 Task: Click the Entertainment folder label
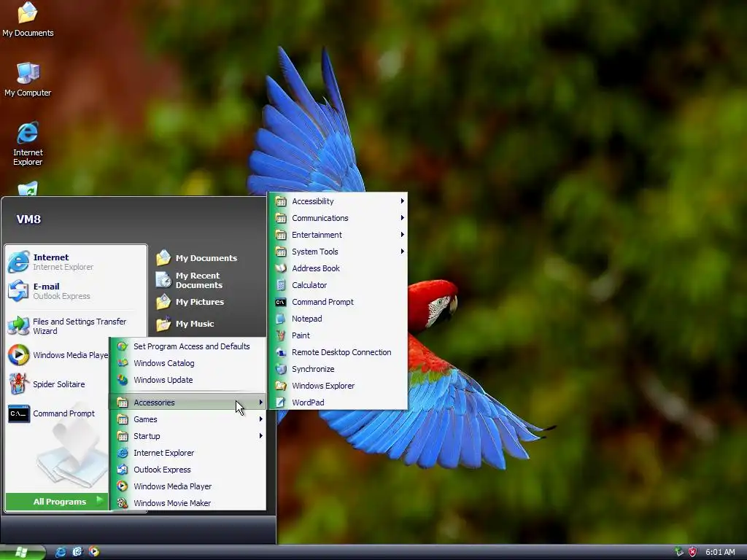(x=317, y=235)
